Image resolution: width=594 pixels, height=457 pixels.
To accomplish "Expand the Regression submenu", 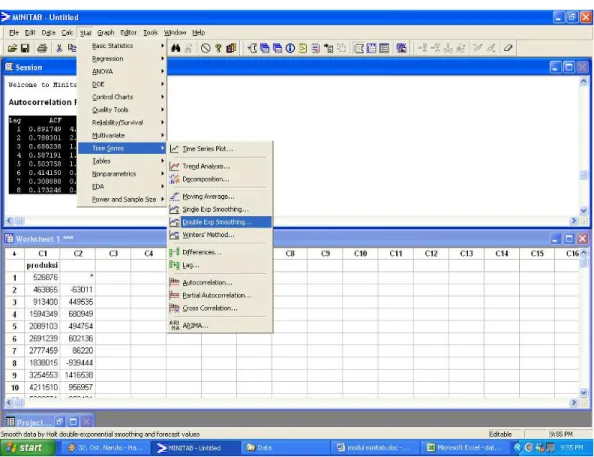I will coord(122,58).
